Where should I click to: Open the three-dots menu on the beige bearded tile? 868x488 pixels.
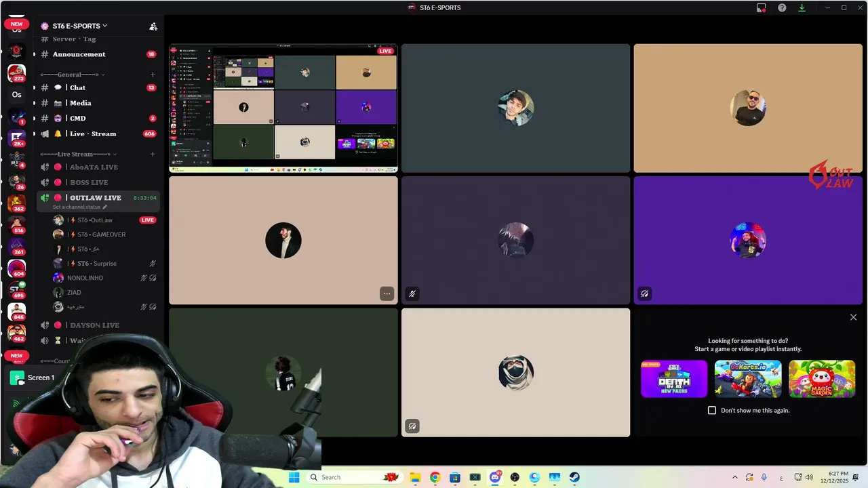pos(387,293)
